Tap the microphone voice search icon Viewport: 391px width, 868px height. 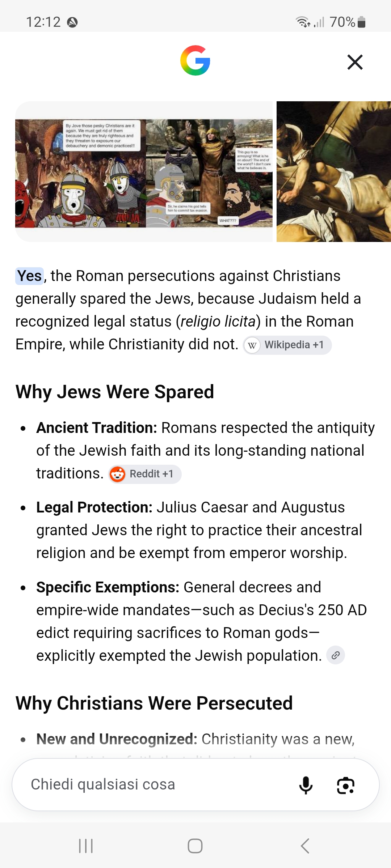pos(306,785)
